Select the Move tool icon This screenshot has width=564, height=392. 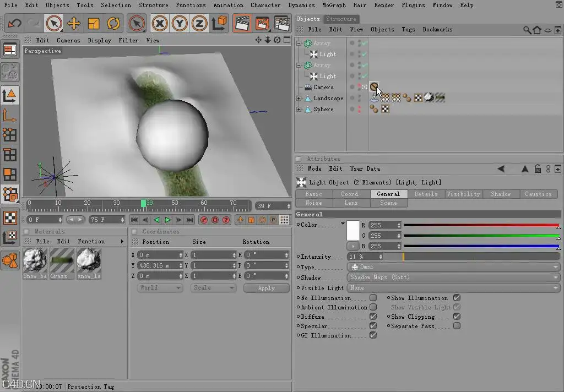(x=74, y=24)
